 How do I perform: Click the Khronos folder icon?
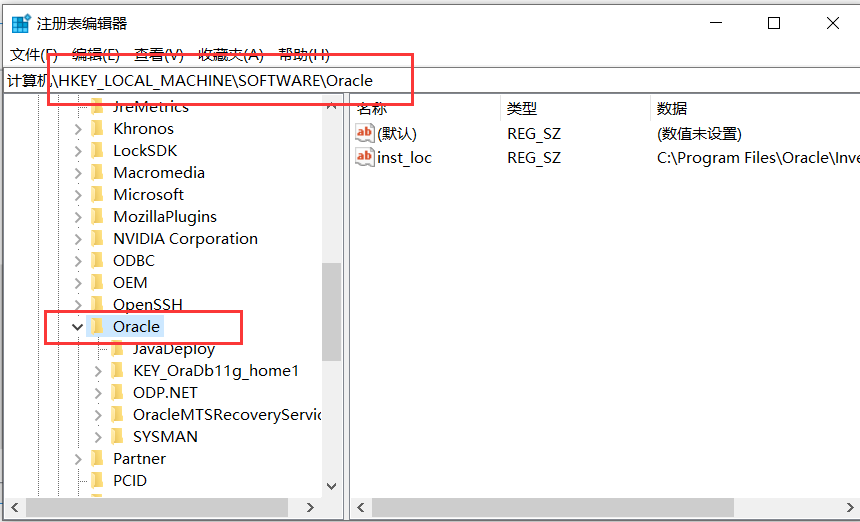[97, 128]
